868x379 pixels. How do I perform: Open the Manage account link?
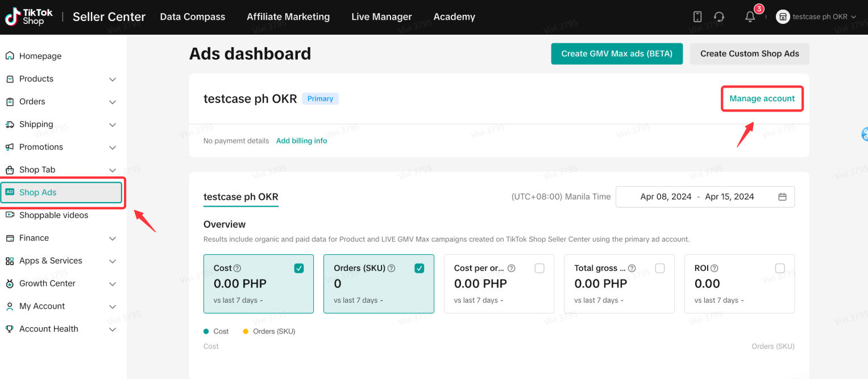click(x=762, y=98)
